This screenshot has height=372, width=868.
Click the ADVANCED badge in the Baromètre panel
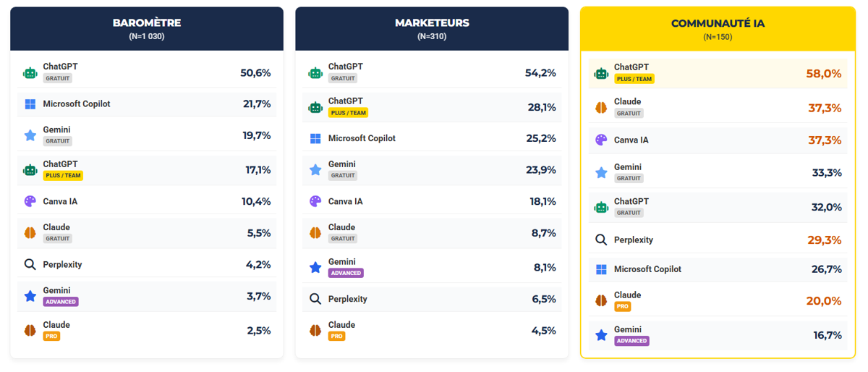click(x=60, y=302)
